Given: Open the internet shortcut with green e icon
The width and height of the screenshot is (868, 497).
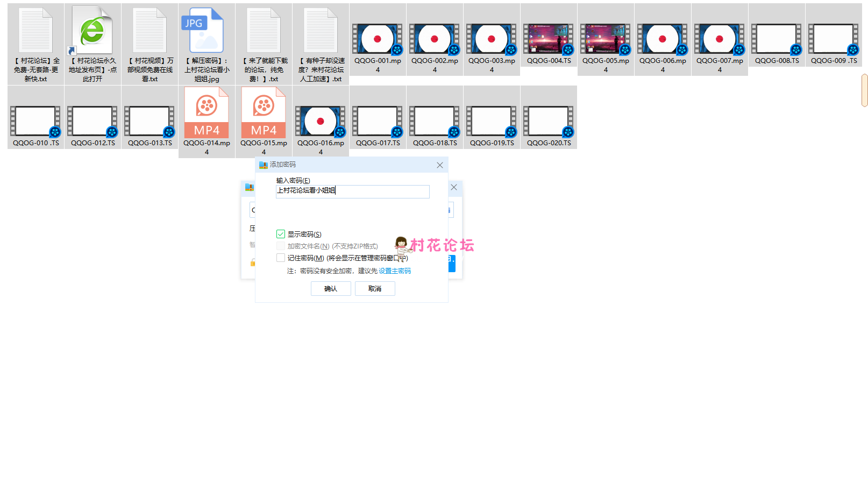Looking at the screenshot, I should [92, 31].
